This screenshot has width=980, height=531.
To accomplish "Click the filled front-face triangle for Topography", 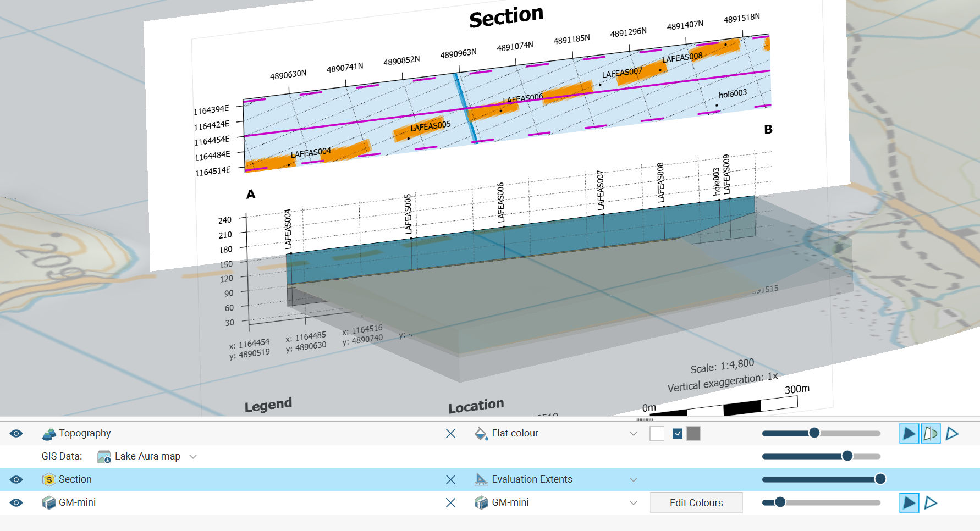I will tap(909, 434).
